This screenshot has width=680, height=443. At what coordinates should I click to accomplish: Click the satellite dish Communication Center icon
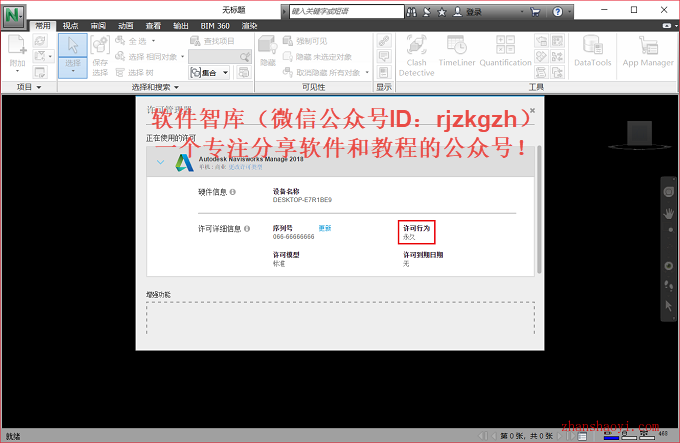coord(427,12)
